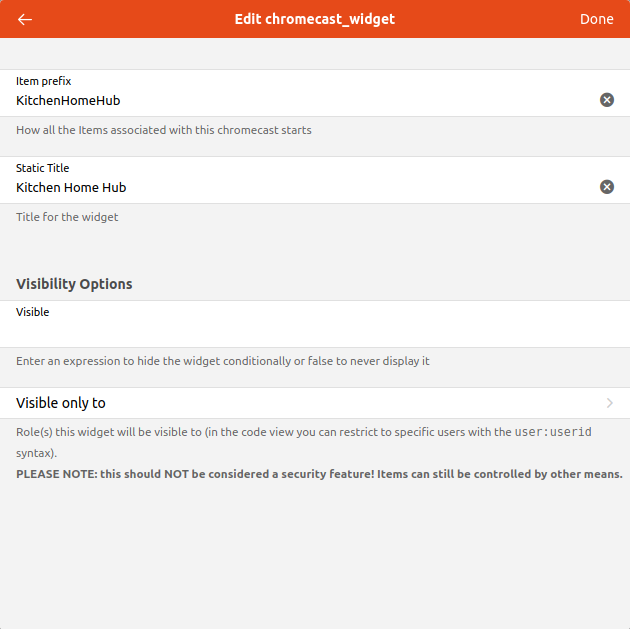
Task: Clear the Item prefix field
Action: (606, 100)
